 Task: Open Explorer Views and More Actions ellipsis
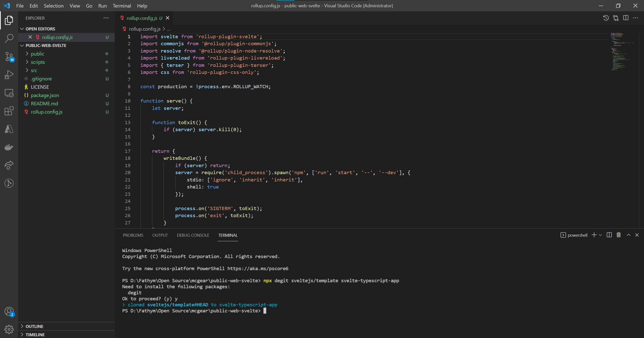pyautogui.click(x=106, y=18)
